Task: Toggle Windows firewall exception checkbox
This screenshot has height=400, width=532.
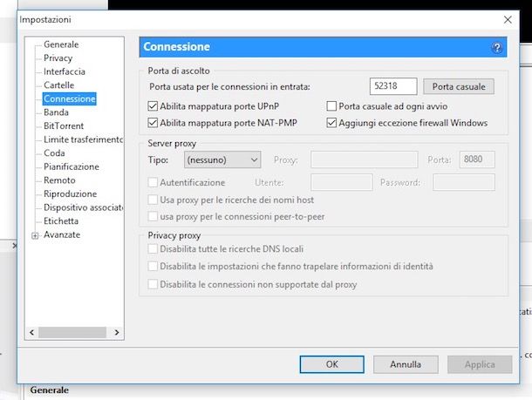Action: 331,122
